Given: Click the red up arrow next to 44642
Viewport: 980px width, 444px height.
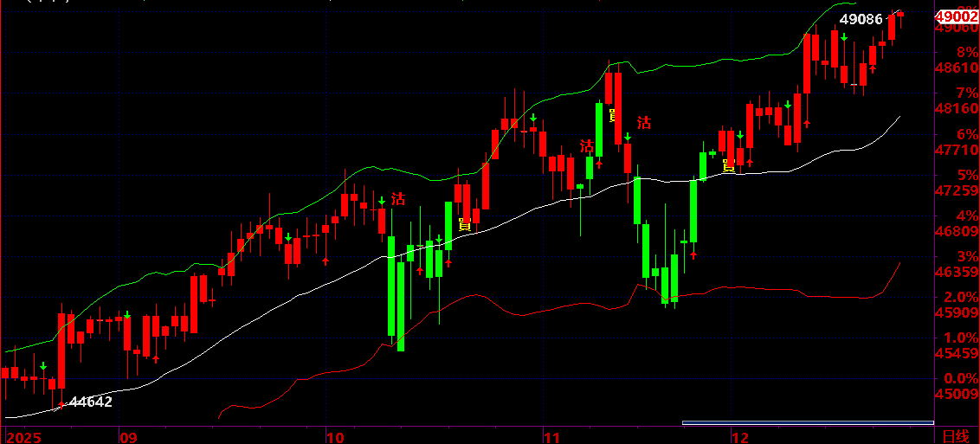Looking at the screenshot, I should tap(61, 405).
